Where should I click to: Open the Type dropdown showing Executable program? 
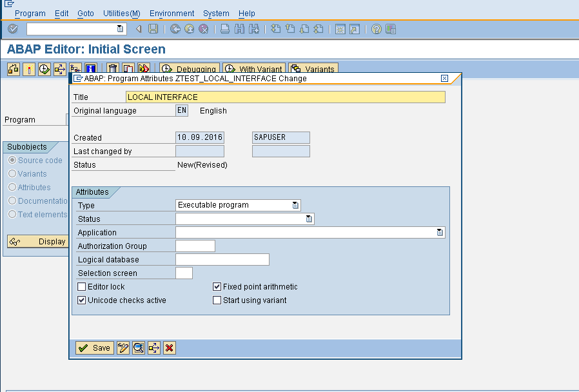295,204
